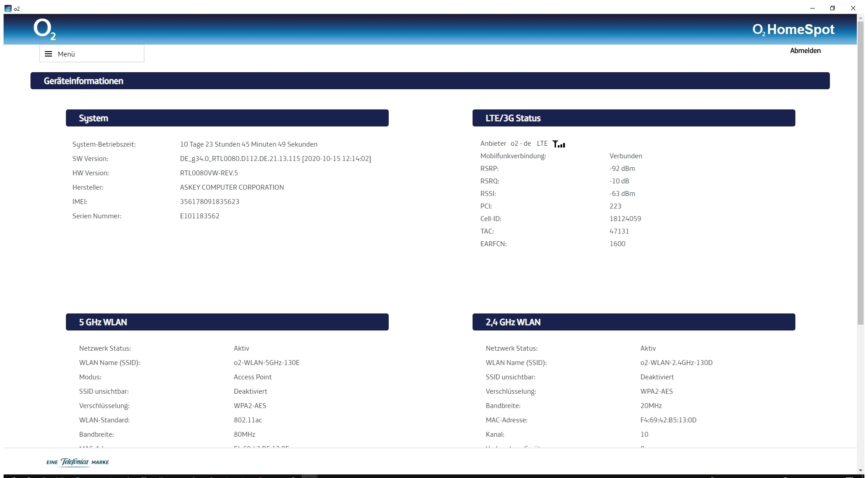
Task: Click the Telefonica brand logo in footer
Action: (x=78, y=462)
